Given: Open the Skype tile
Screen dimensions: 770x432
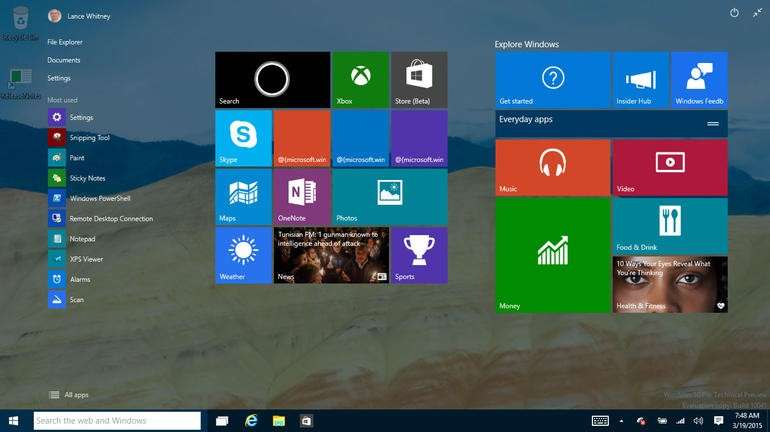Looking at the screenshot, I should pos(244,138).
